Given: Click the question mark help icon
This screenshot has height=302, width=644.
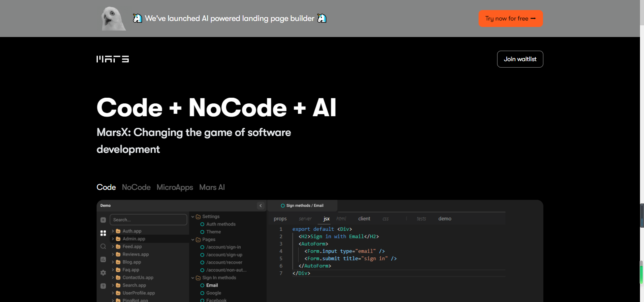Looking at the screenshot, I should (103, 286).
